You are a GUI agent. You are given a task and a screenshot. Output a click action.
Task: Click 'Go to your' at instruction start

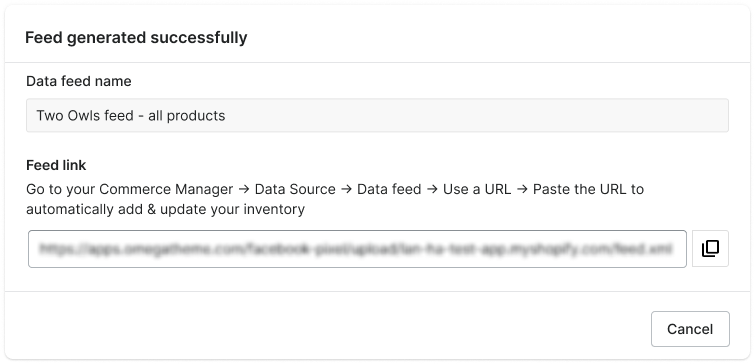[61, 189]
